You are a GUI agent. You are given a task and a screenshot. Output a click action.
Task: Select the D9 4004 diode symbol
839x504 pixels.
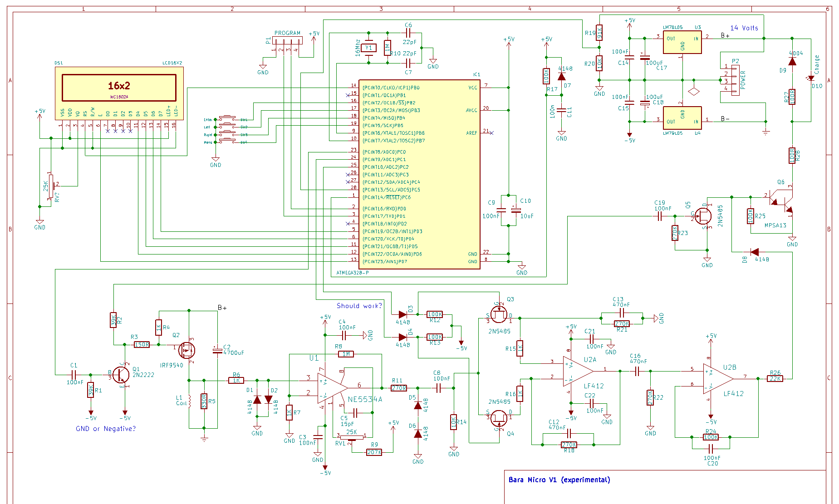(x=792, y=61)
